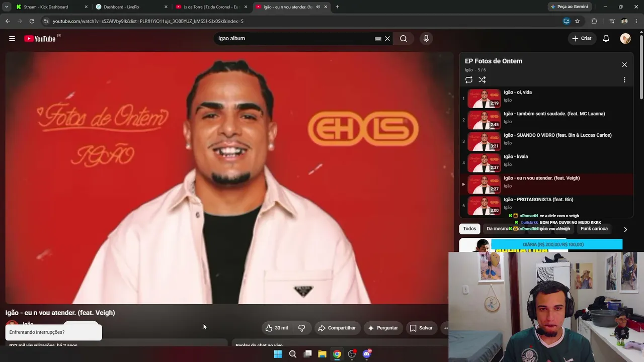Play "SUANDO O VIDRO" playlist item
This screenshot has height=362, width=644.
pos(546,142)
